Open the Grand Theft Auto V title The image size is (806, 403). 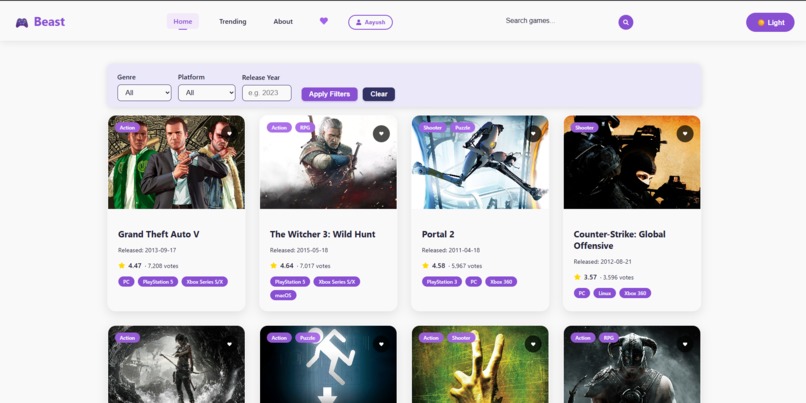[159, 234]
